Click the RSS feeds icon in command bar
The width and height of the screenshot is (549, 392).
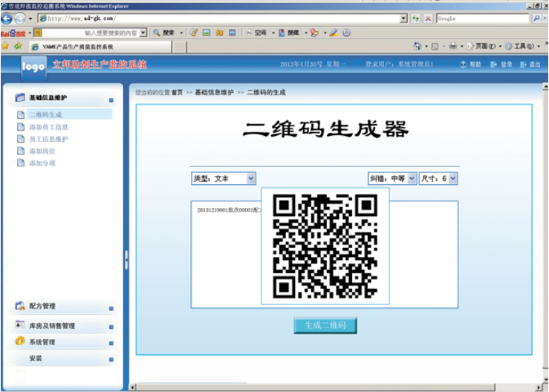[x=435, y=46]
